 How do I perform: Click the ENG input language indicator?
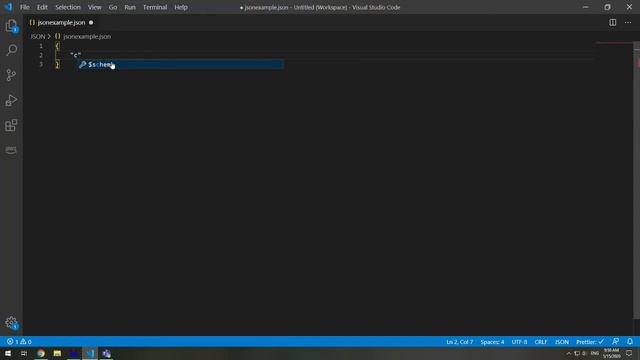(x=595, y=353)
